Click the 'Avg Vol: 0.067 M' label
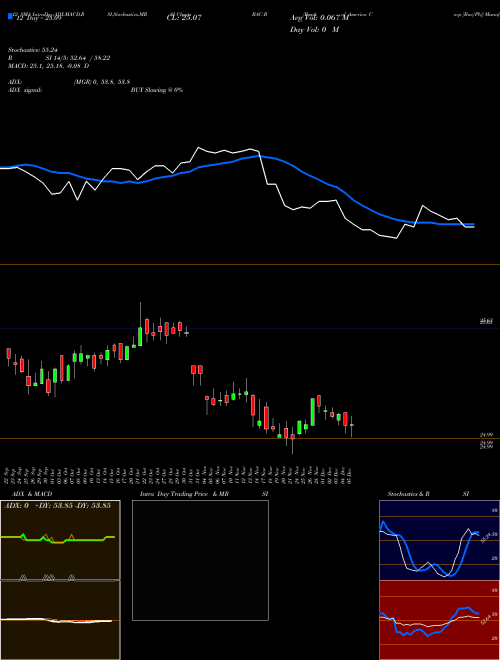The width and height of the screenshot is (500, 660). coord(319,18)
